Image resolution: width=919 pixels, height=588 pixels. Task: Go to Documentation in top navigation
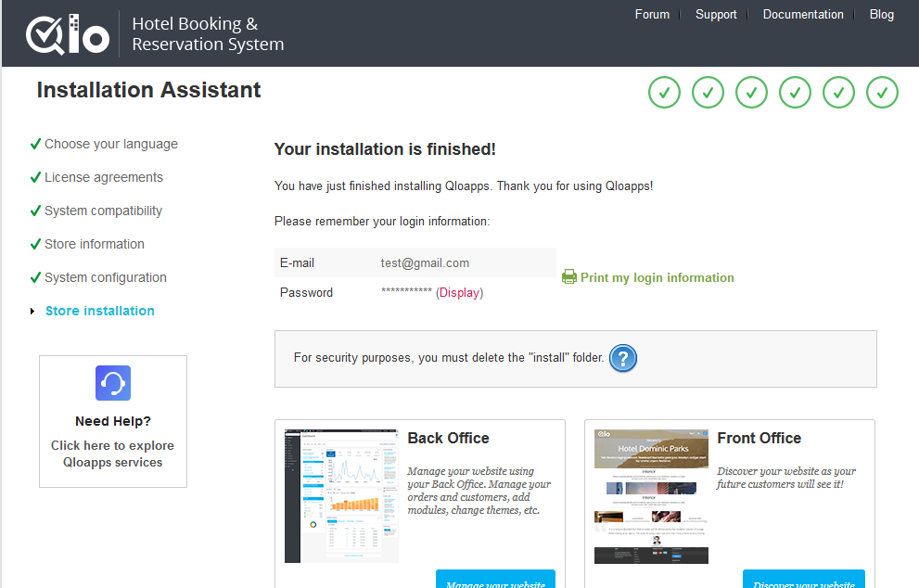803,15
